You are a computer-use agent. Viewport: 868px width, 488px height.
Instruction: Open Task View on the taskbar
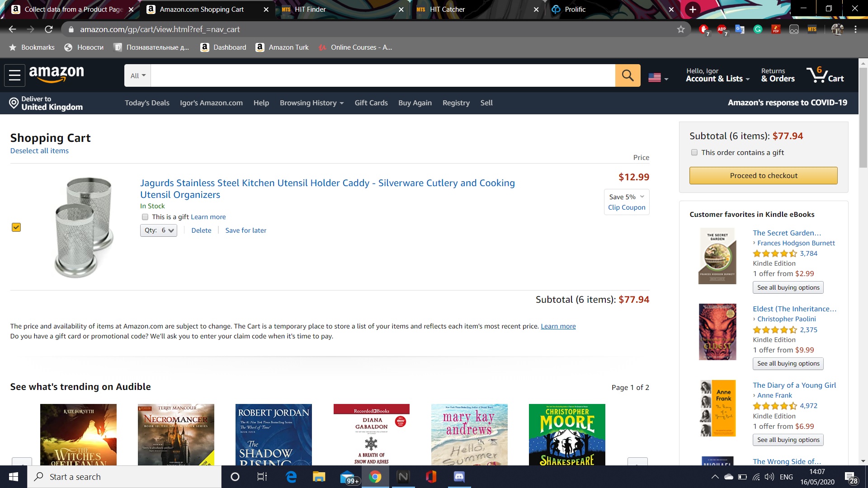[262, 477]
